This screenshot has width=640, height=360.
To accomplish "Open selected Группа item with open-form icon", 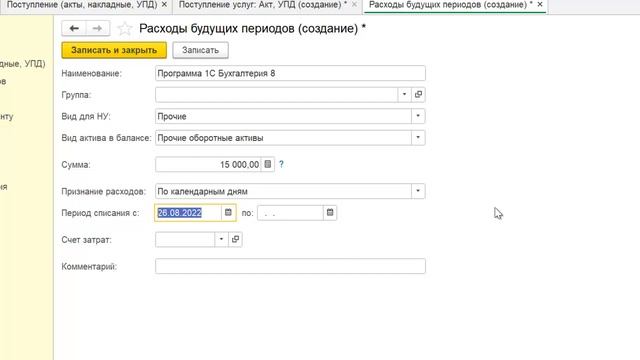I will click(418, 95).
